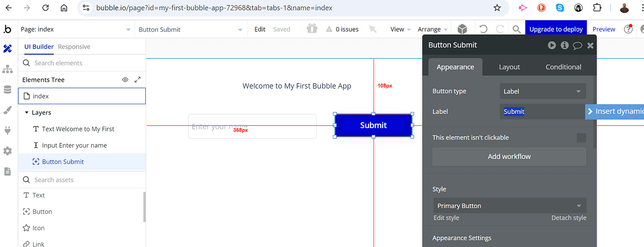Open the Plugins plug icon
This screenshot has height=247, width=644.
[x=7, y=130]
